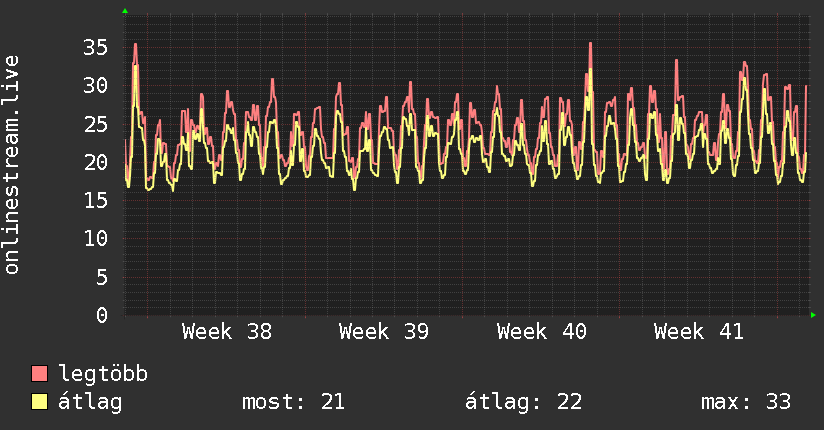Click the green arrow atop the vertical axis
Viewport: 824px width, 430px height.
(124, 11)
